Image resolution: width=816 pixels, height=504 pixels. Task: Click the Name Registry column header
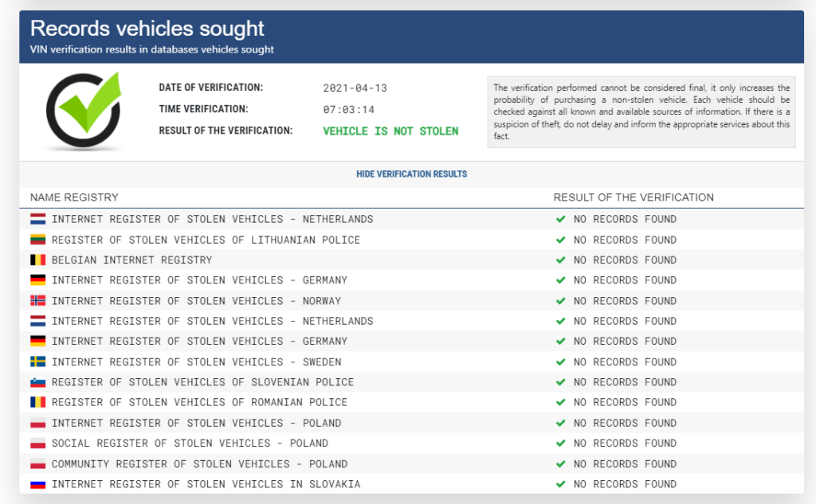click(74, 197)
